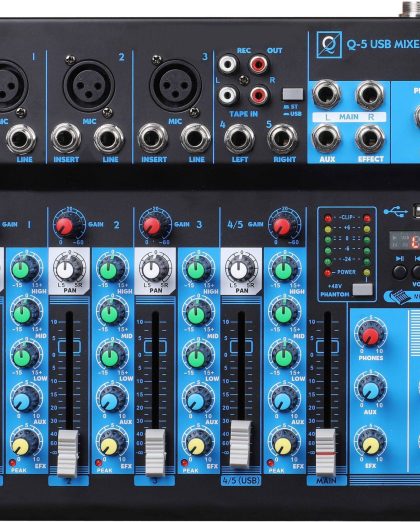Click the red POWER indicator LED
Image resolution: width=420 pixels, height=522 pixels.
328,273
